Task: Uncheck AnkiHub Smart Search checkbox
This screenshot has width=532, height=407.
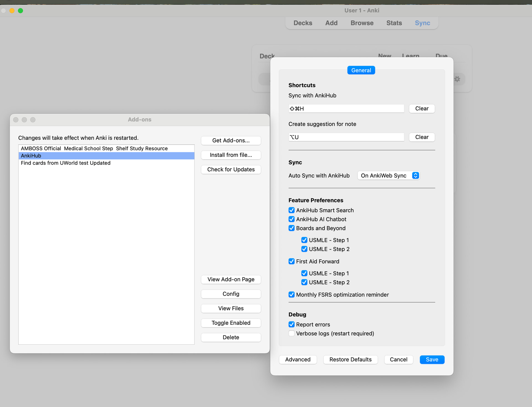Action: 291,210
